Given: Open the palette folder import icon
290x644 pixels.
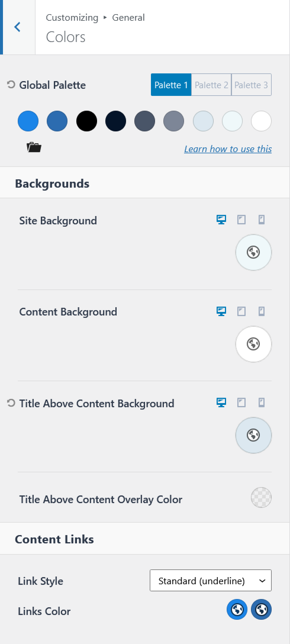Looking at the screenshot, I should [34, 147].
